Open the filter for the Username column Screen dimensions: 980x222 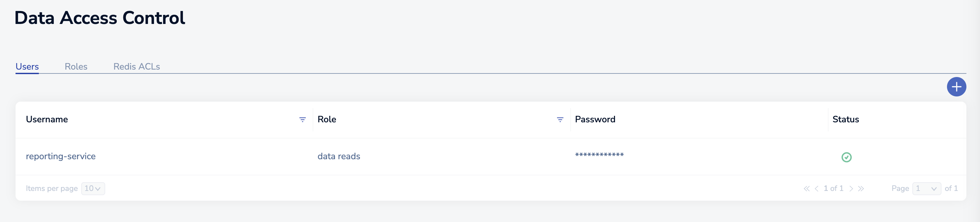[x=302, y=119]
